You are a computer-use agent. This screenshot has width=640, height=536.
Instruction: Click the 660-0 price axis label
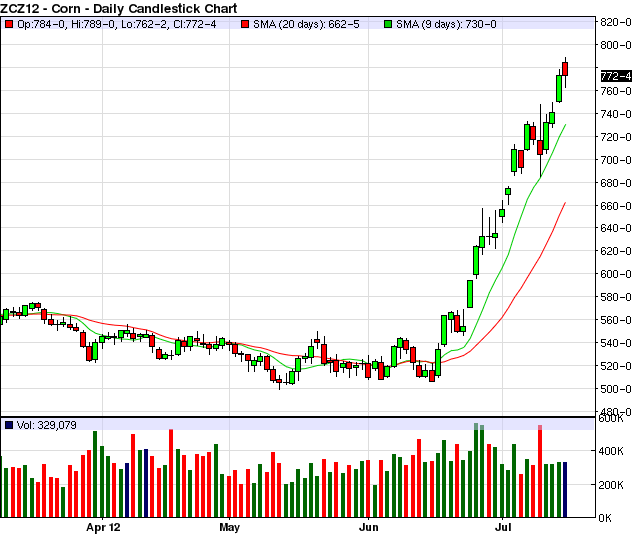pos(616,205)
